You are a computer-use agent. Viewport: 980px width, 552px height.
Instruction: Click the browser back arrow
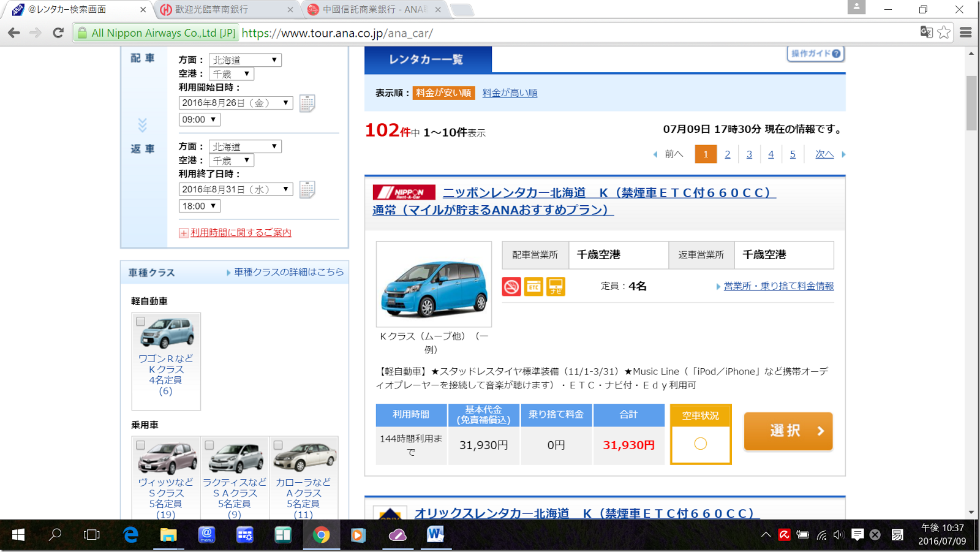click(x=14, y=32)
